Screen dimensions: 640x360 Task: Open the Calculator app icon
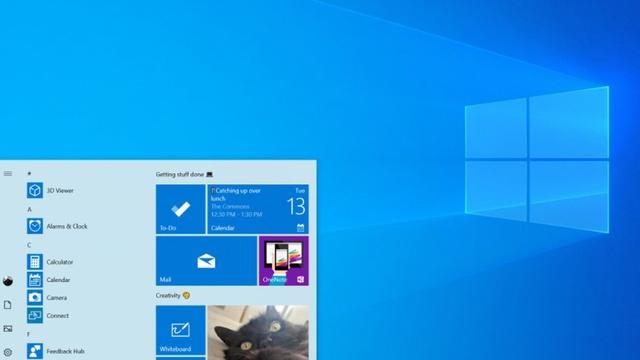click(x=35, y=262)
